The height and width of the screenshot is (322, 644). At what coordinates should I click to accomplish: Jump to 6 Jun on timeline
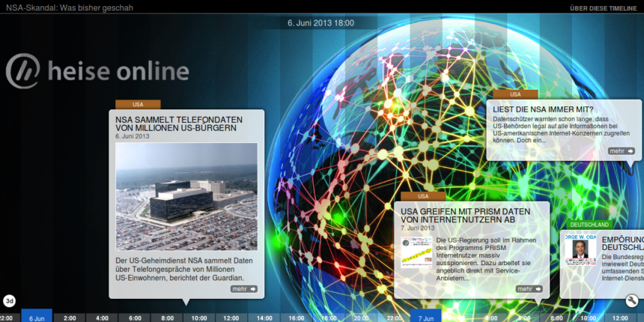point(37,317)
